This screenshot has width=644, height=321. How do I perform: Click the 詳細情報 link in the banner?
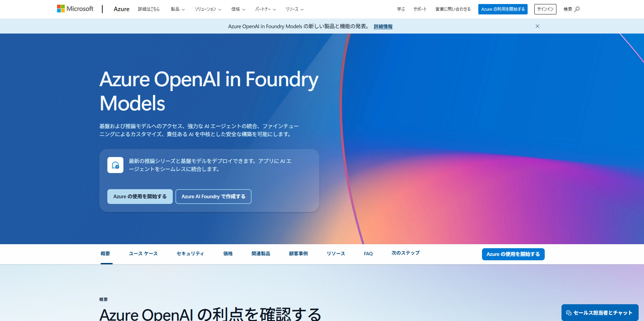pos(383,26)
